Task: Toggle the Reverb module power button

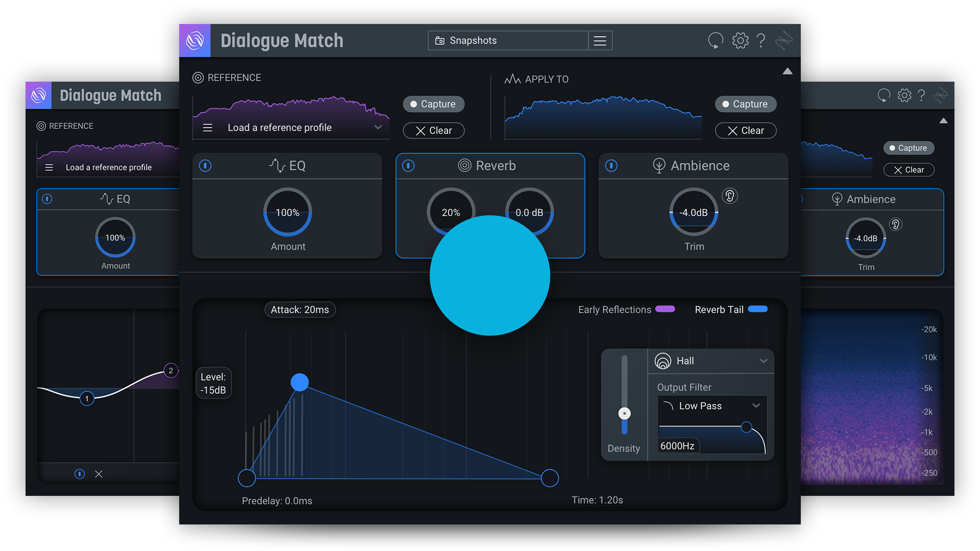Action: point(408,166)
